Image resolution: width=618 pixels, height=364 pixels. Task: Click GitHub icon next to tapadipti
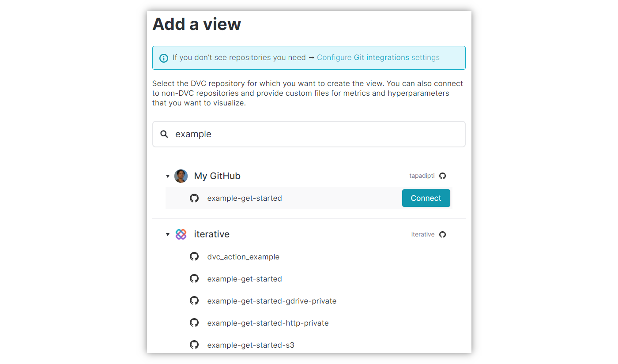[442, 176]
